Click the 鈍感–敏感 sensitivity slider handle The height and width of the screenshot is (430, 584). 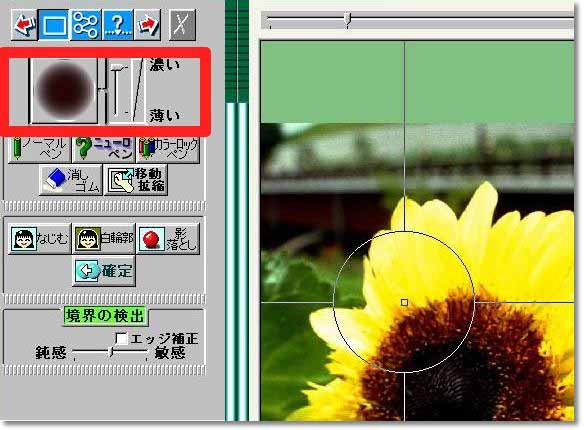click(111, 351)
